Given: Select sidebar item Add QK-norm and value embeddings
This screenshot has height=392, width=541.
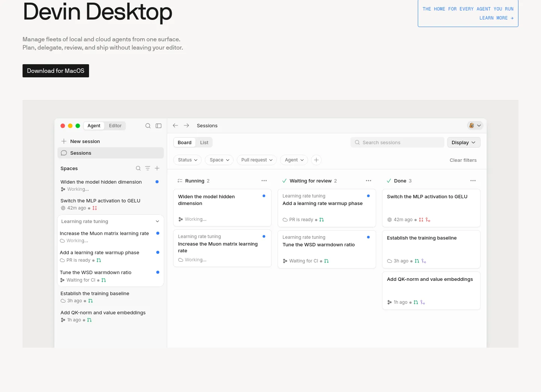Looking at the screenshot, I should 110,316.
